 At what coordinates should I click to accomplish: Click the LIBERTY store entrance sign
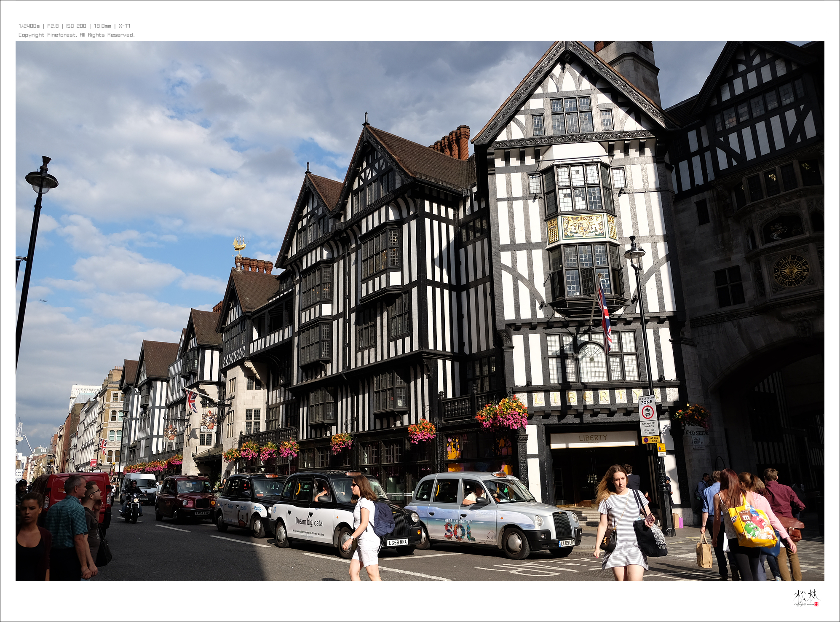point(593,438)
